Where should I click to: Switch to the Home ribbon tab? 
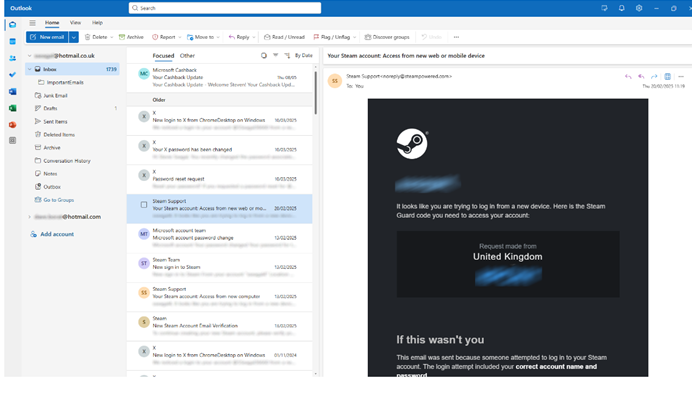[x=52, y=23]
